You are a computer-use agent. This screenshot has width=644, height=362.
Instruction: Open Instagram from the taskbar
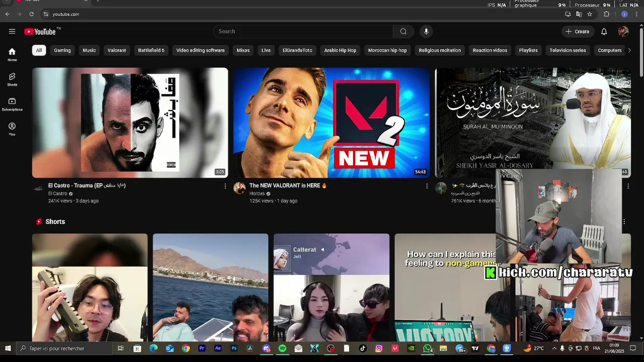coord(379,348)
